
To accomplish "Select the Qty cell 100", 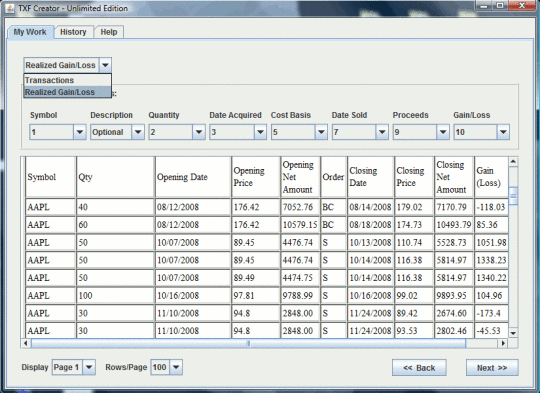I will (116, 296).
